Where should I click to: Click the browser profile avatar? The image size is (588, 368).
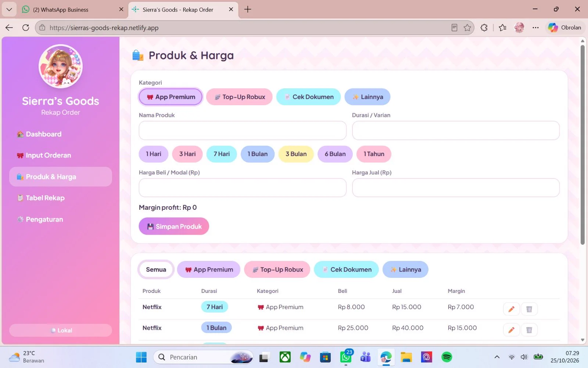pos(519,28)
